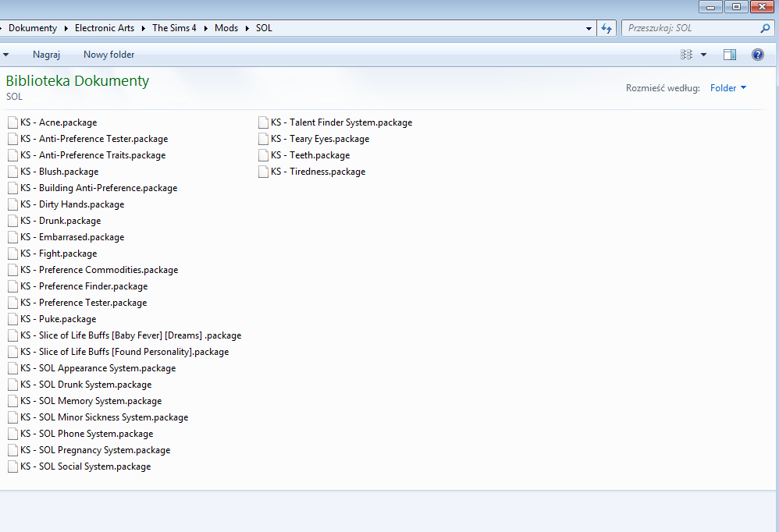
Task: Click the Nowy folder button
Action: click(x=108, y=55)
